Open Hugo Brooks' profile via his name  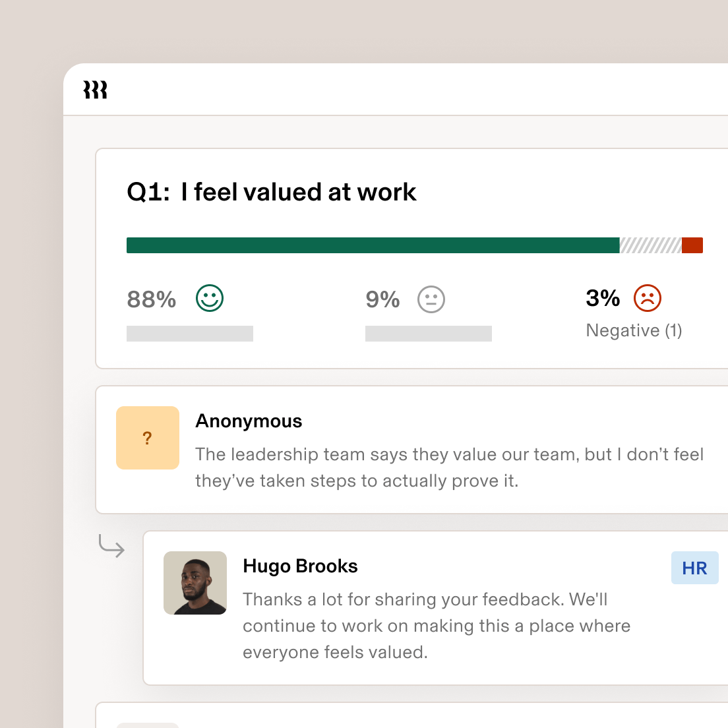click(300, 566)
